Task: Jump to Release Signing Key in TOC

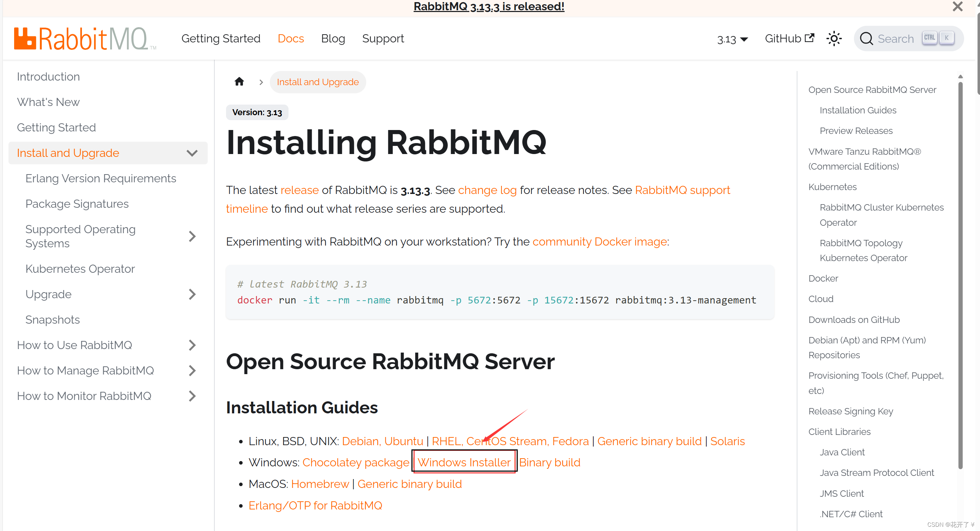Action: (x=851, y=412)
